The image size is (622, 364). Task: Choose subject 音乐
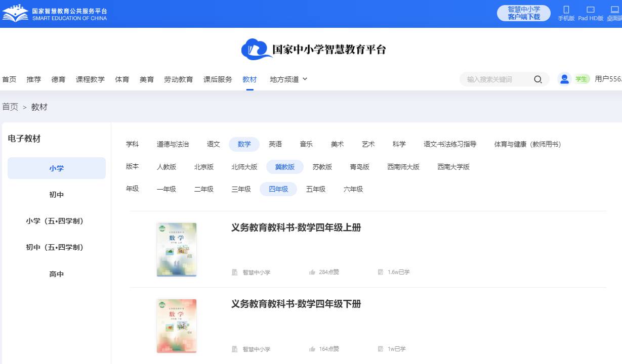(306, 144)
